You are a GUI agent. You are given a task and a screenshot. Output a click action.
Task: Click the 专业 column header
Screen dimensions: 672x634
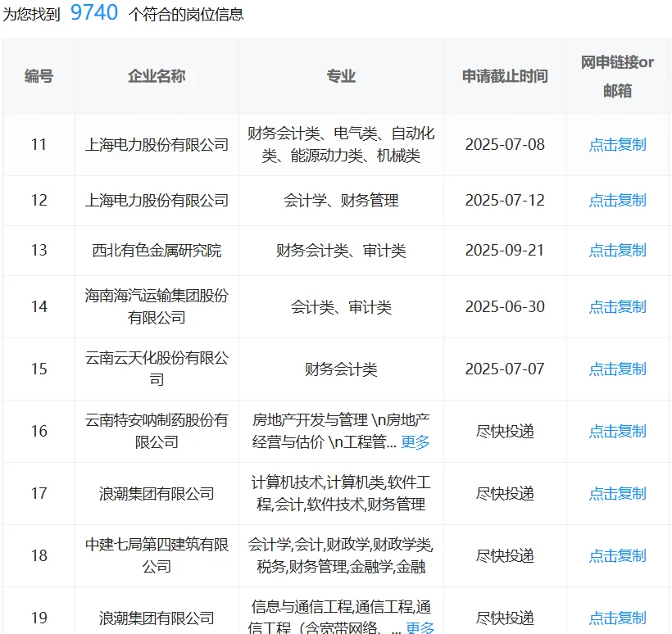341,76
